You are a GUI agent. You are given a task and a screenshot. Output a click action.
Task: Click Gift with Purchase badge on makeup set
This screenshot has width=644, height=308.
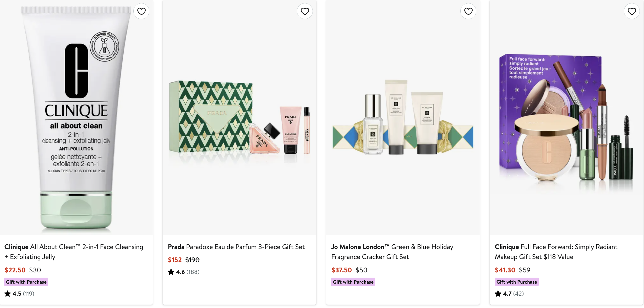point(516,282)
